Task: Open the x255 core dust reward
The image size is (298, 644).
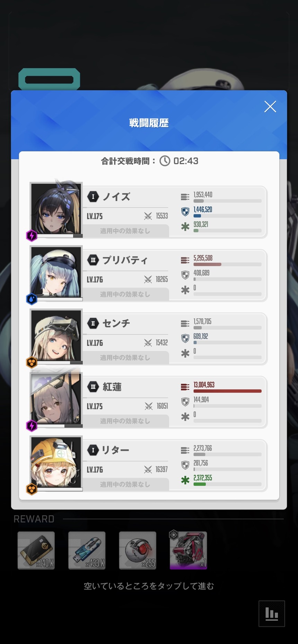Action: click(x=138, y=550)
